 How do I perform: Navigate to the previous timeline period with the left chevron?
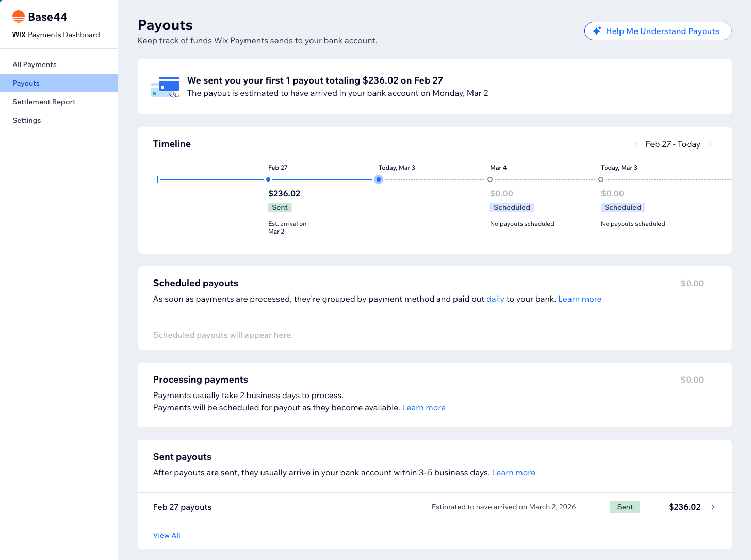[x=636, y=144]
